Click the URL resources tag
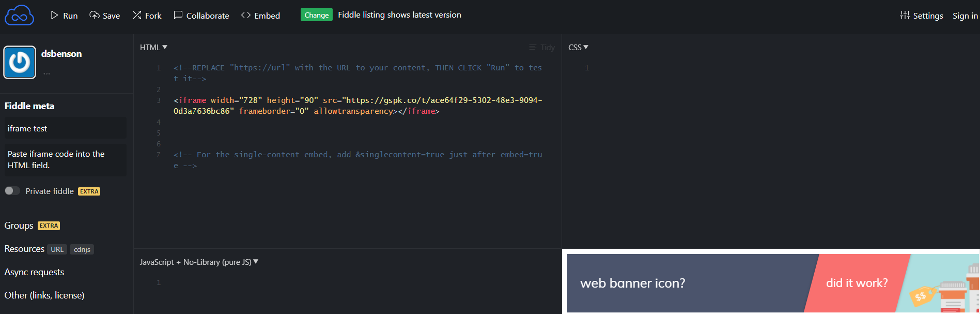 pyautogui.click(x=57, y=249)
